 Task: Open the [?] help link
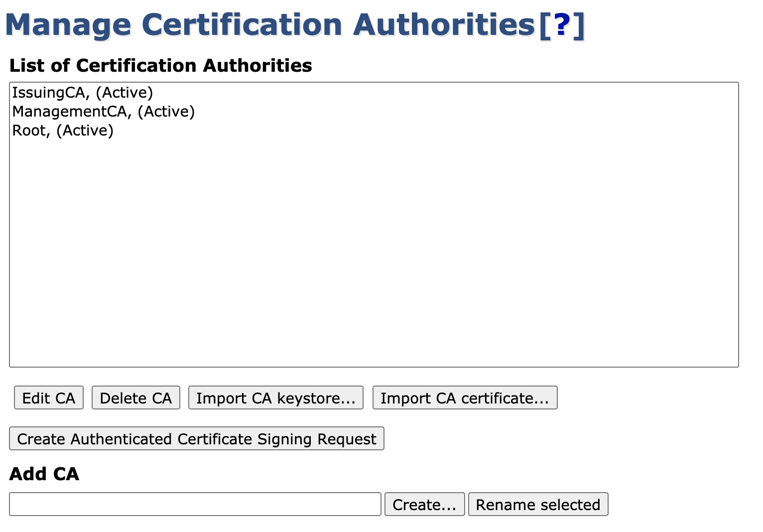pyautogui.click(x=561, y=25)
